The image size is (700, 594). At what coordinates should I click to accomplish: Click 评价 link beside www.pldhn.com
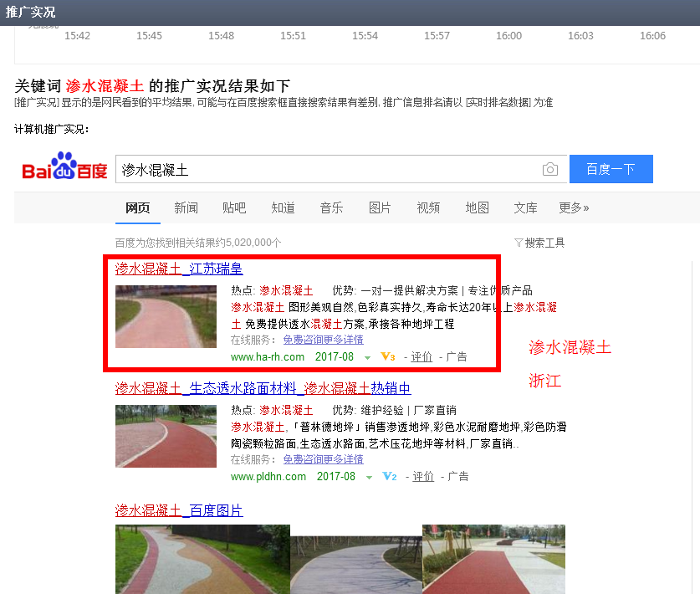click(423, 477)
